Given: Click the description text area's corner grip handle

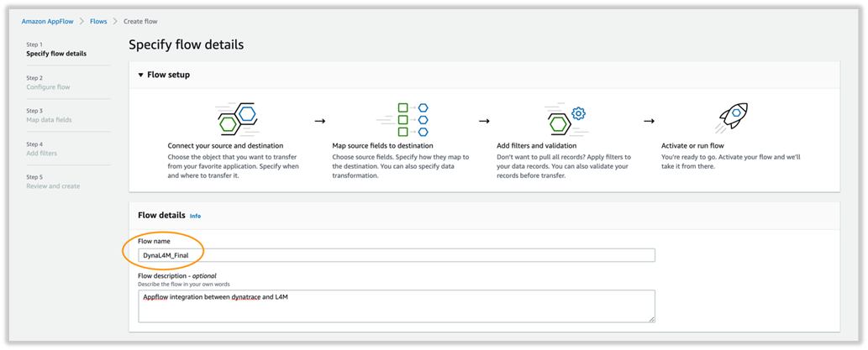Looking at the screenshot, I should pyautogui.click(x=652, y=318).
